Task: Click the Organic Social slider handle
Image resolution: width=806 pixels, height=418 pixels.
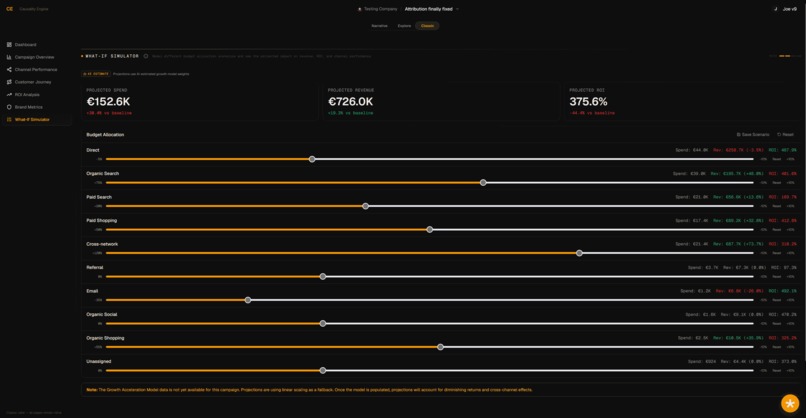Action: click(323, 323)
